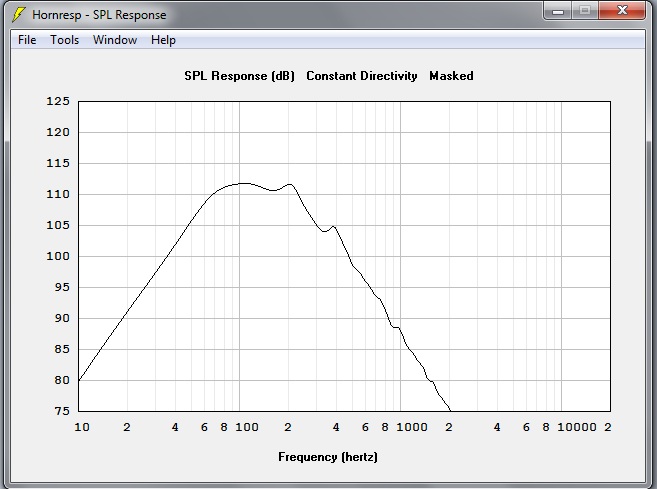Click the 10 Hz frequency axis label

(82, 427)
